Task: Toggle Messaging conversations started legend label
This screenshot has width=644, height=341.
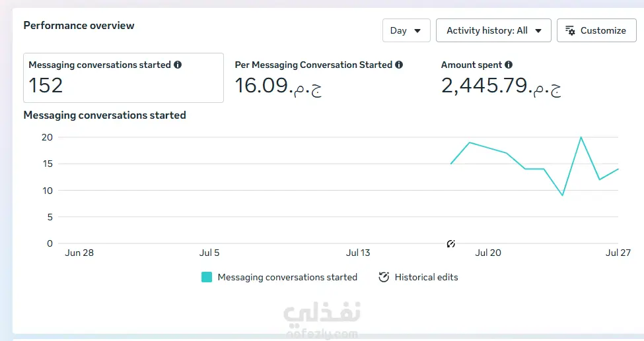Action: (287, 277)
